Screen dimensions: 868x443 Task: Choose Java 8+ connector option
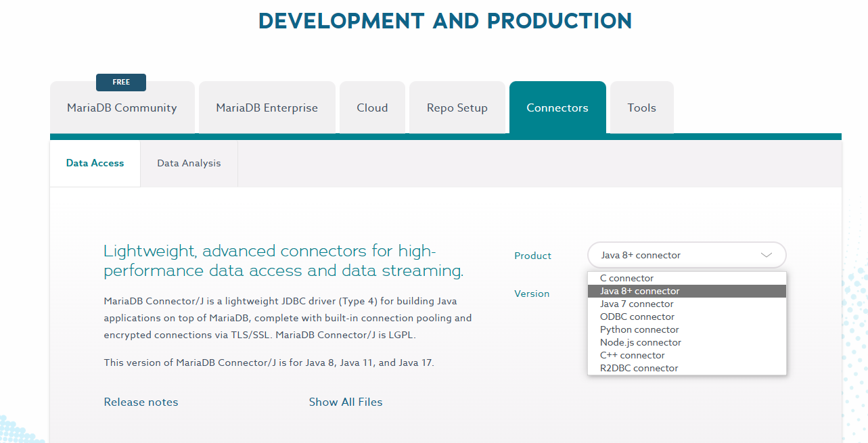click(687, 291)
